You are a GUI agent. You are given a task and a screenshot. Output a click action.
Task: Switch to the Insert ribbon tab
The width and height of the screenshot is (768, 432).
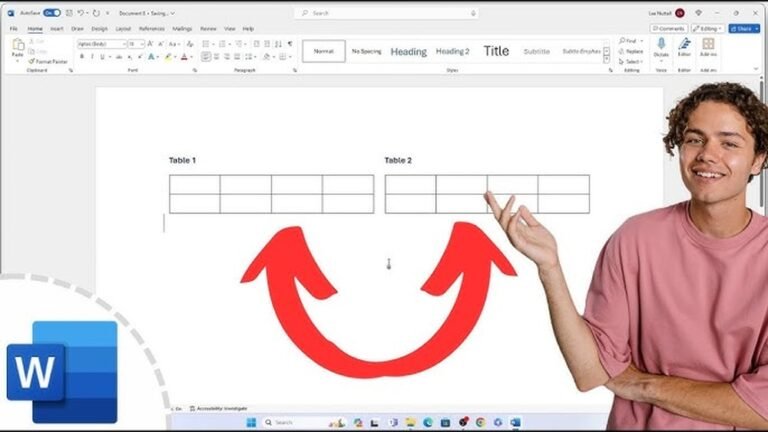point(57,29)
